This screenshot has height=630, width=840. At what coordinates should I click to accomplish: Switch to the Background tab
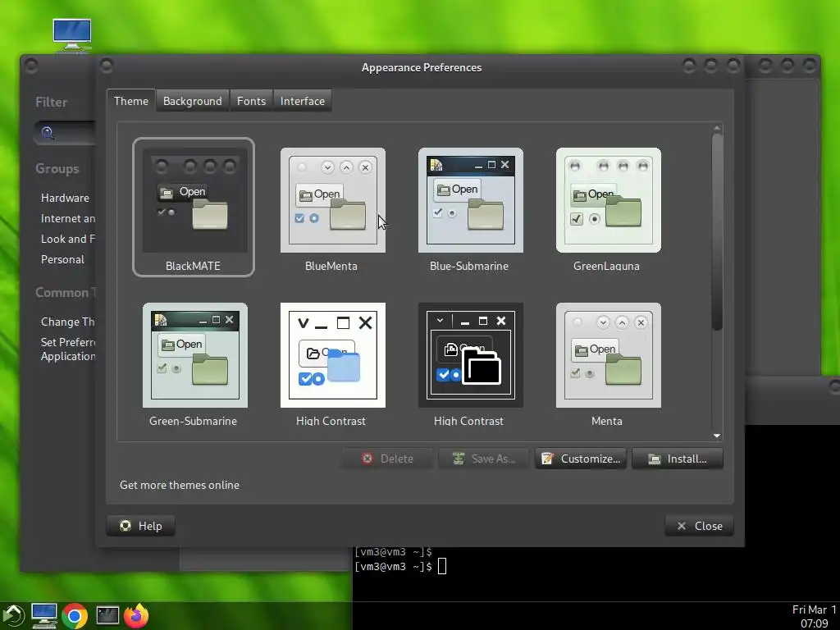point(192,101)
